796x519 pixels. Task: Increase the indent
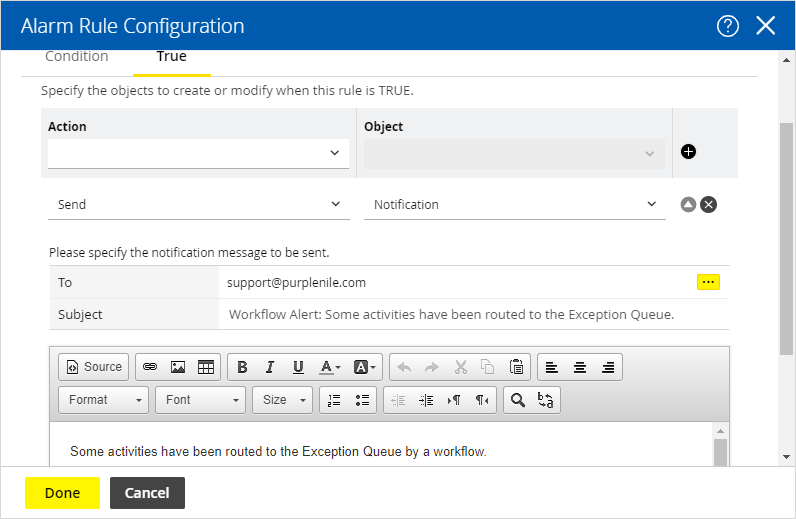426,400
